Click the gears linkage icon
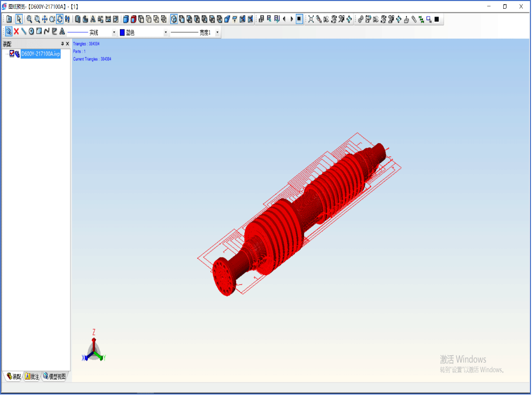Screen dimensions: 532x395 (x=360, y=20)
